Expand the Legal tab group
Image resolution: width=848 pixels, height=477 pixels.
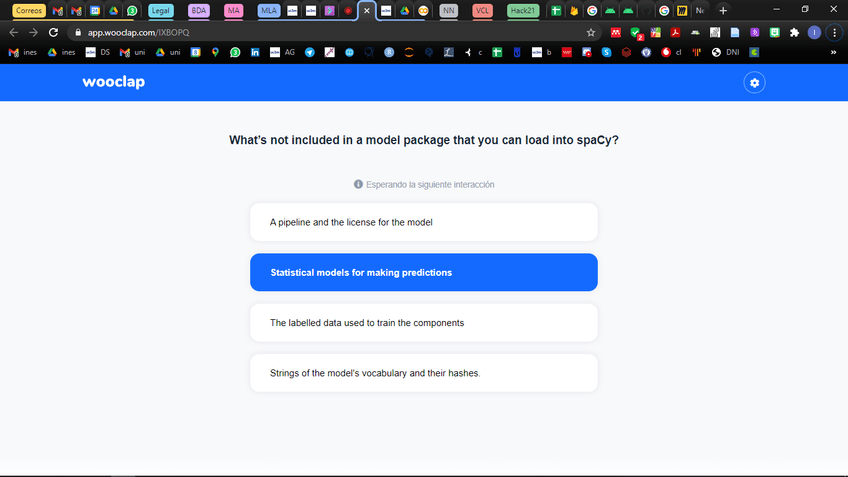coord(160,10)
